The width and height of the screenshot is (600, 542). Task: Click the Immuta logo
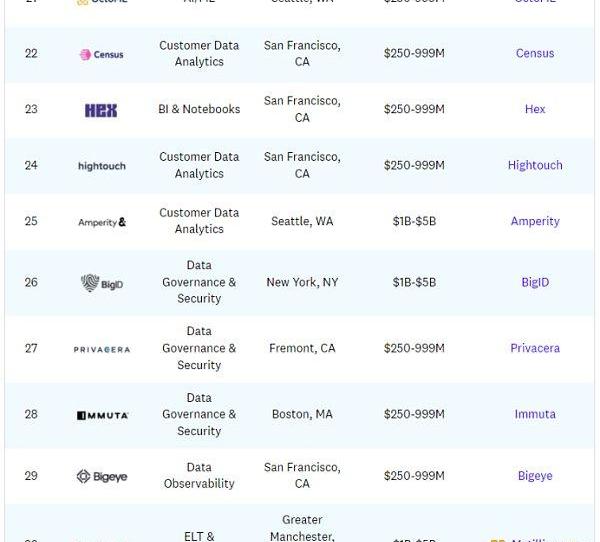point(102,415)
